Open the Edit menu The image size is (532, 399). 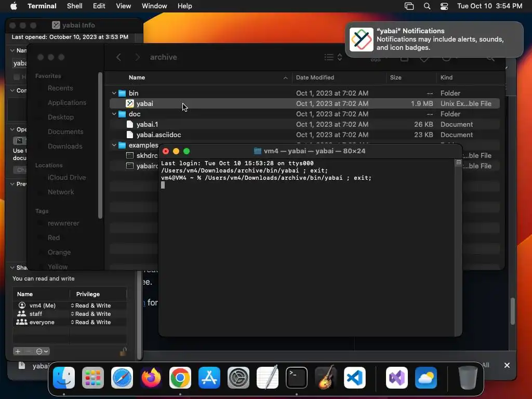pyautogui.click(x=99, y=6)
